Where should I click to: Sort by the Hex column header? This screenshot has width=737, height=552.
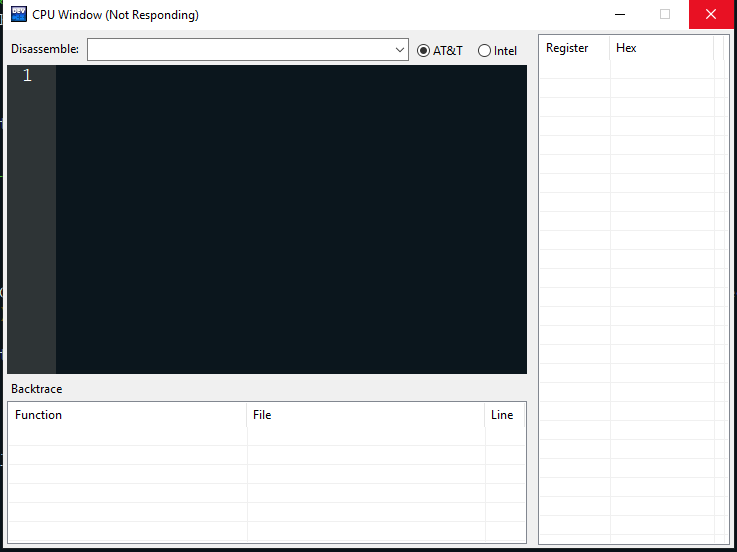tap(661, 48)
